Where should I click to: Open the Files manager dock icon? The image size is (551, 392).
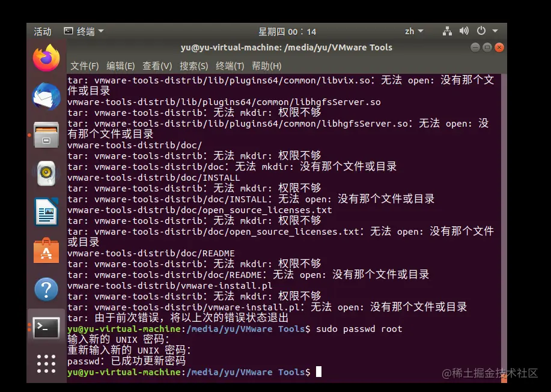click(46, 134)
